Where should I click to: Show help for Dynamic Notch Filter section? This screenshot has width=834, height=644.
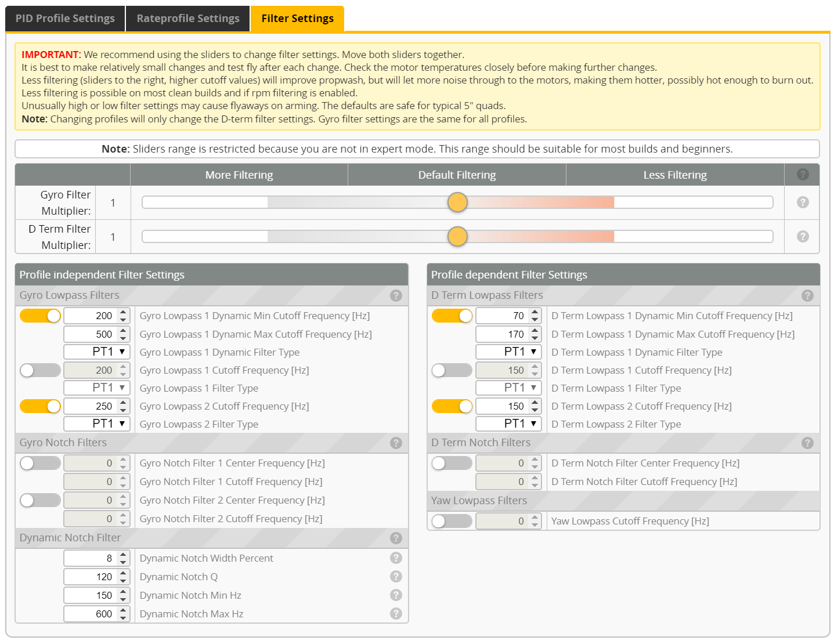coord(396,538)
